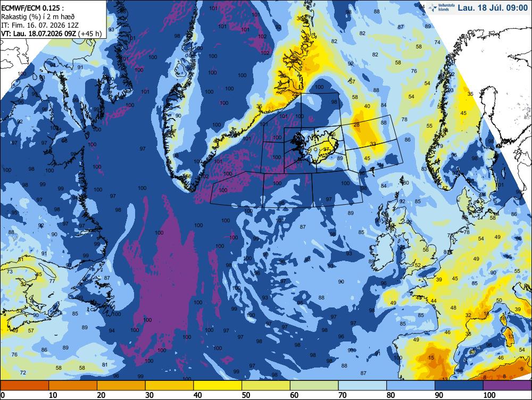This screenshot has height=400, width=532.
Task: Click the 'Rakastig (%) í 2 m hæð' label
Action: pyautogui.click(x=38, y=16)
